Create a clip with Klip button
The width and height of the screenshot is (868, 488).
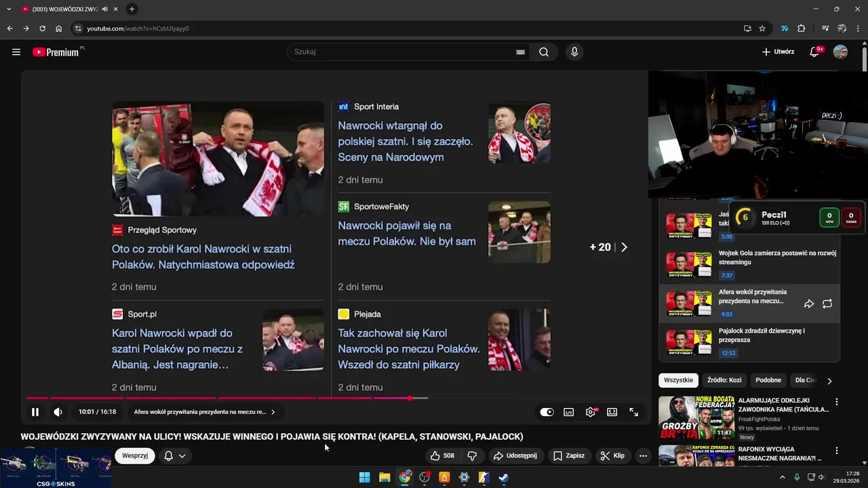click(612, 455)
